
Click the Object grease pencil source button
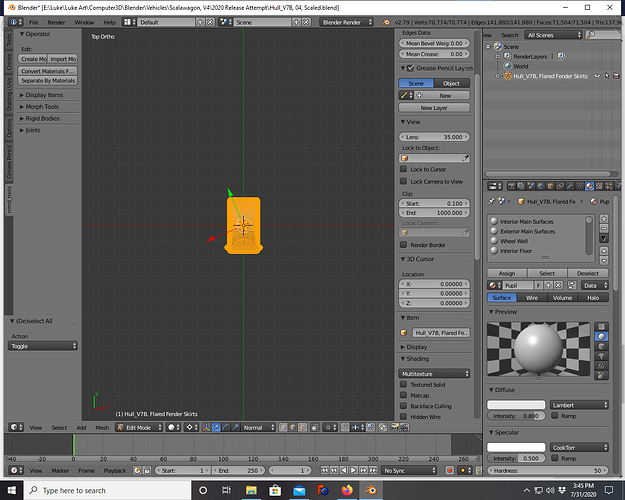(452, 83)
